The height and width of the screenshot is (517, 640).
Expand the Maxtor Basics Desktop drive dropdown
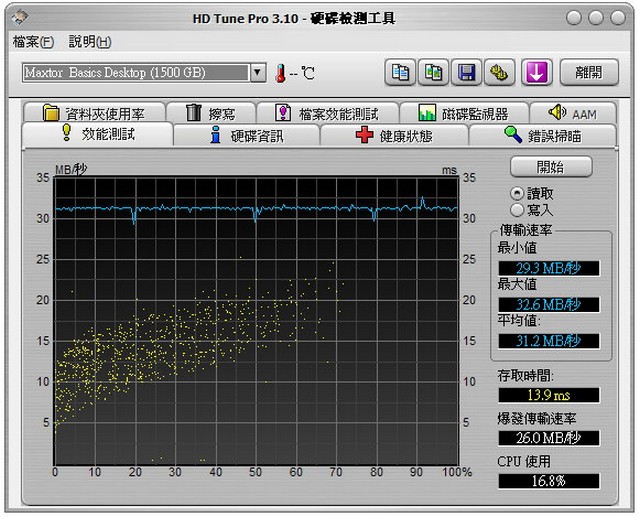(257, 73)
